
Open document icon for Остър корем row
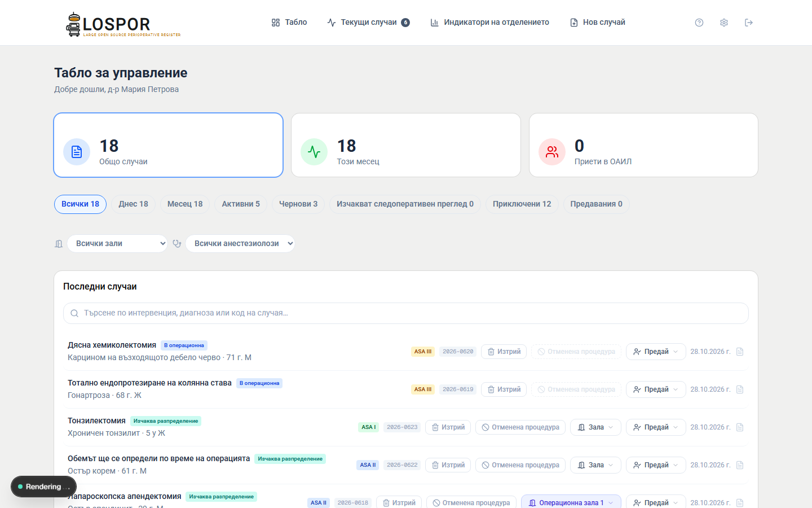coord(740,465)
